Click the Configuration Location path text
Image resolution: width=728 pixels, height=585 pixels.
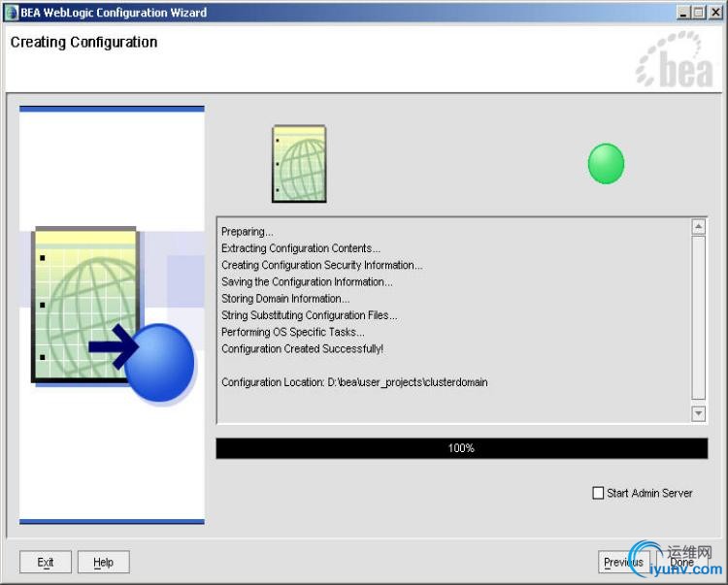point(354,382)
